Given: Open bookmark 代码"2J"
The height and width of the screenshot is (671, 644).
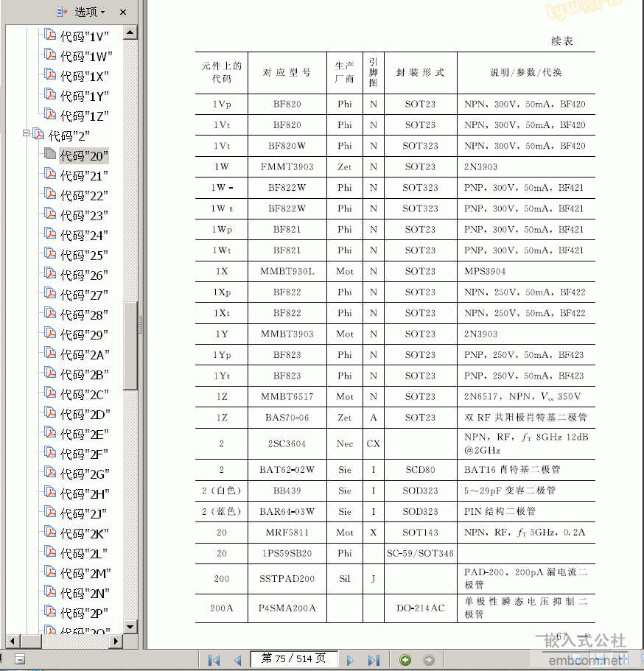Looking at the screenshot, I should 83,514.
